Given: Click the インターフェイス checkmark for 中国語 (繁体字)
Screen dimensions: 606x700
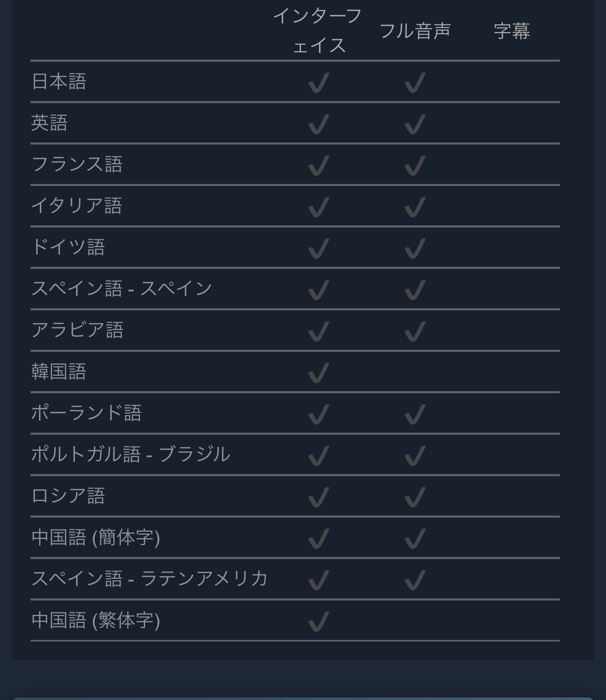Looking at the screenshot, I should (x=319, y=621).
